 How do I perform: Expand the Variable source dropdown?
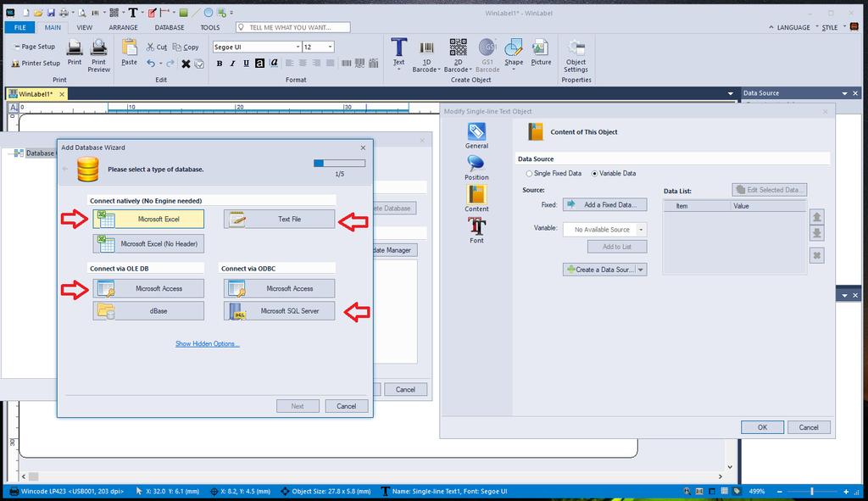click(641, 230)
